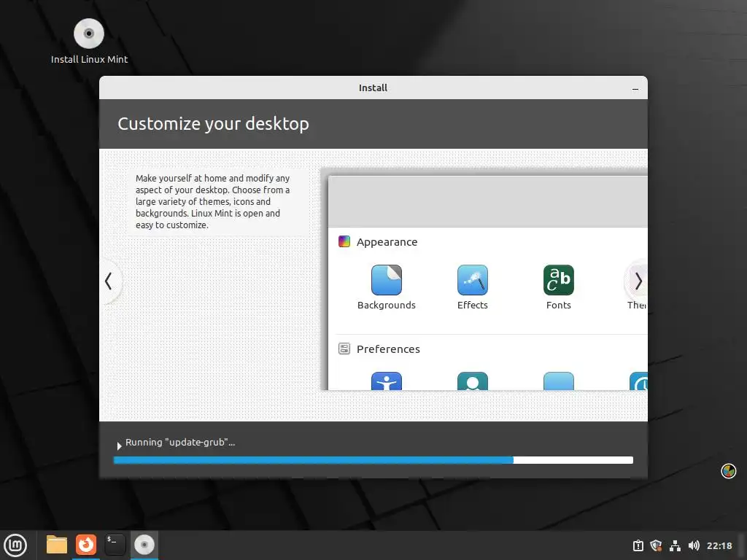
Task: Select the Install window in the taskbar
Action: (144, 545)
